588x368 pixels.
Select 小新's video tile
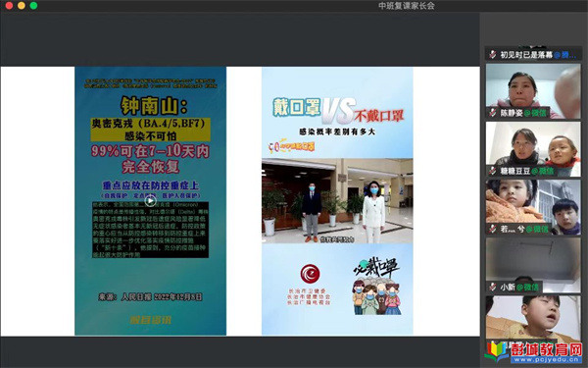point(533,265)
